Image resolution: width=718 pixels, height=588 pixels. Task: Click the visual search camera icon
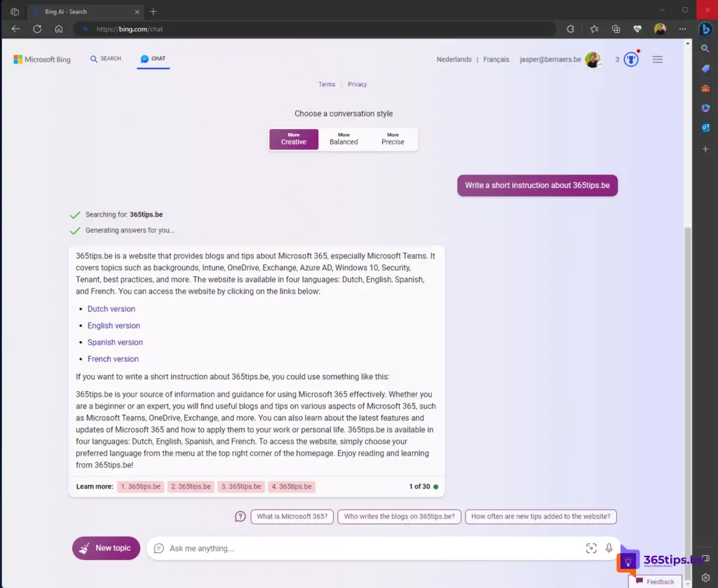pyautogui.click(x=591, y=548)
